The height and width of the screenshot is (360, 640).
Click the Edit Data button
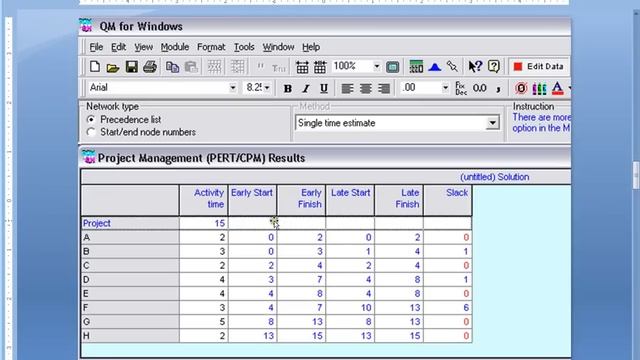pyautogui.click(x=539, y=67)
